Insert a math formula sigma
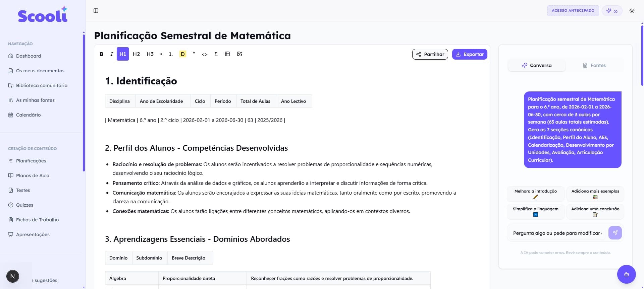 click(216, 54)
